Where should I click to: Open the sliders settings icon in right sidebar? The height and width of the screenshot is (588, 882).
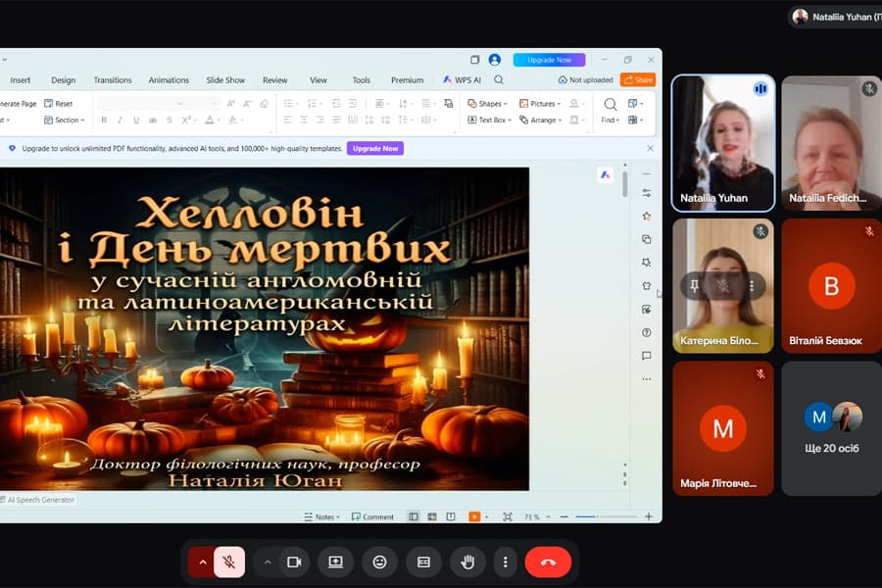647,193
